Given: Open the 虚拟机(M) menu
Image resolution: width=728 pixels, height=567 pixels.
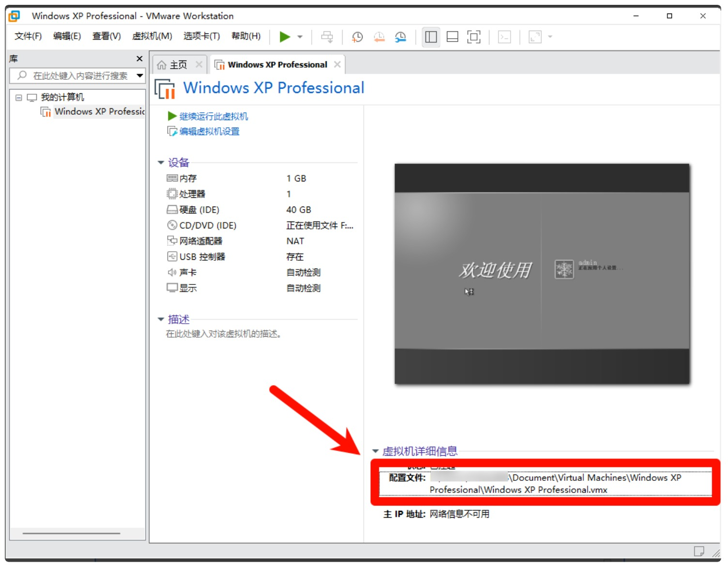Looking at the screenshot, I should [152, 36].
